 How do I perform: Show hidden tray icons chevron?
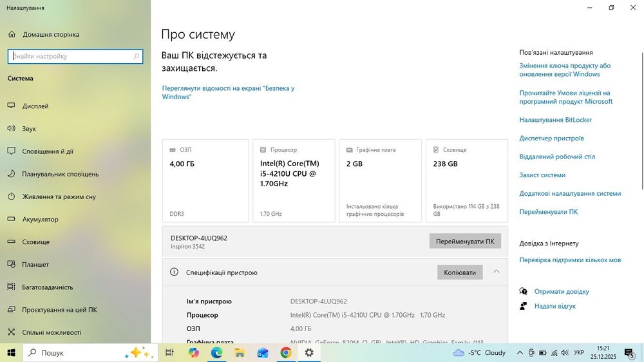[x=520, y=352]
